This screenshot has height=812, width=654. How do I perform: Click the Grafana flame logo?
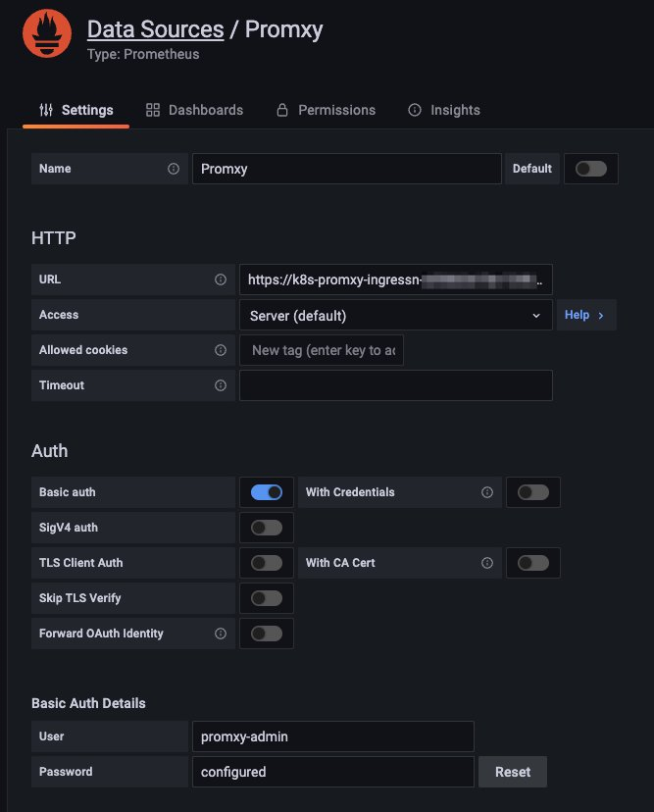click(45, 32)
